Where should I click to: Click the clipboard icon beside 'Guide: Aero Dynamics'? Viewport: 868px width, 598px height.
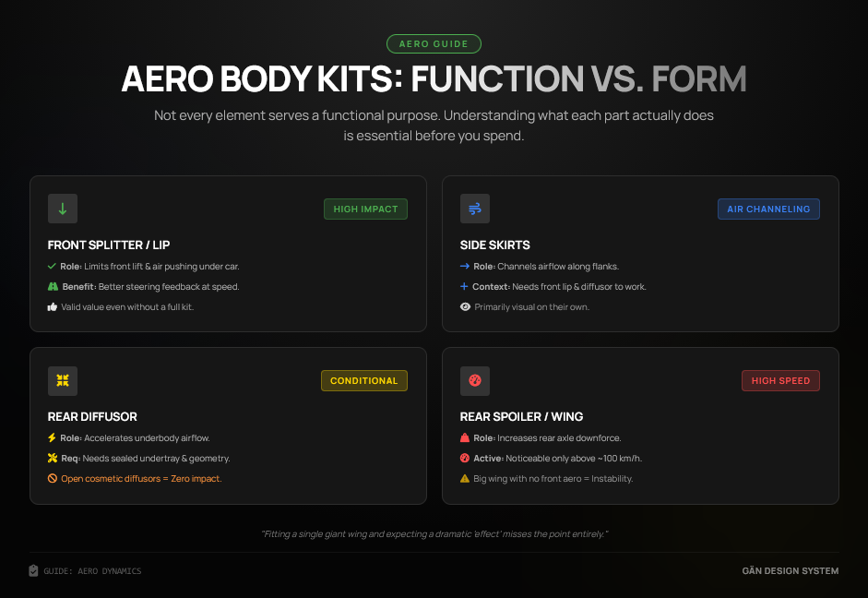(x=34, y=571)
